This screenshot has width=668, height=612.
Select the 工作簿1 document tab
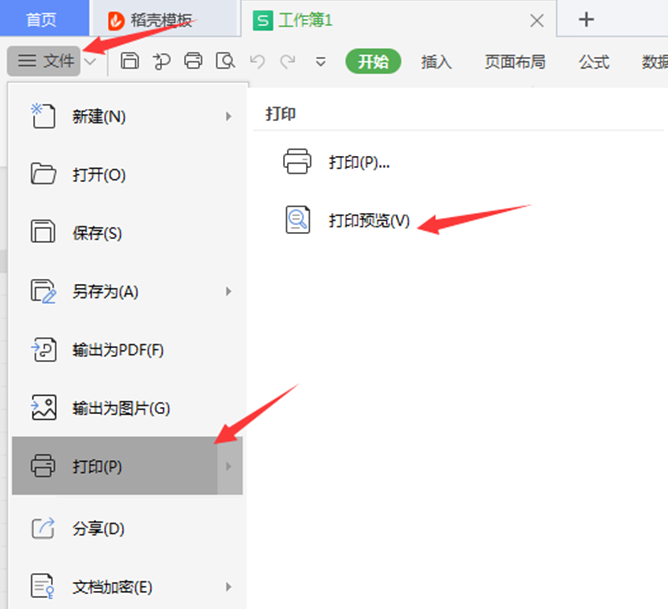click(x=398, y=20)
